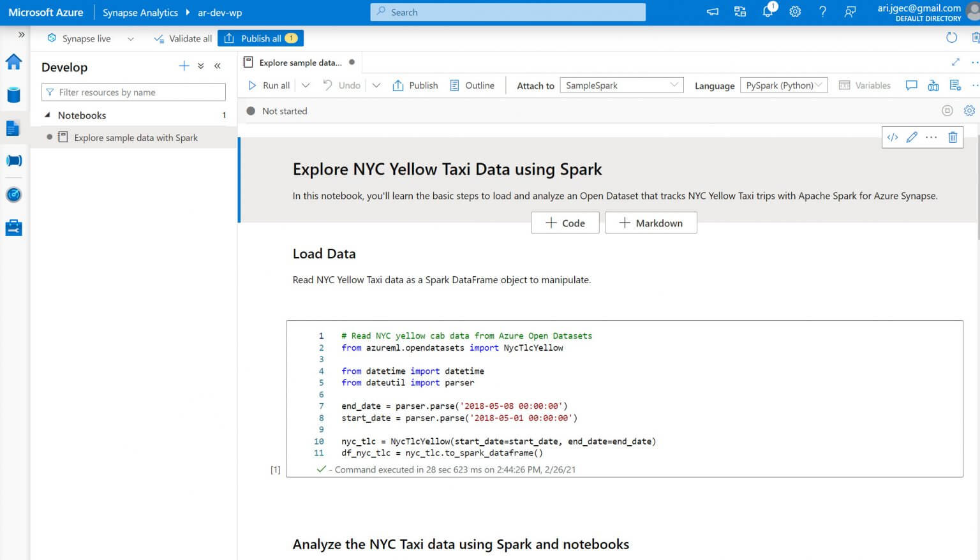
Task: Open the Monitor hub icon
Action: [x=13, y=195]
